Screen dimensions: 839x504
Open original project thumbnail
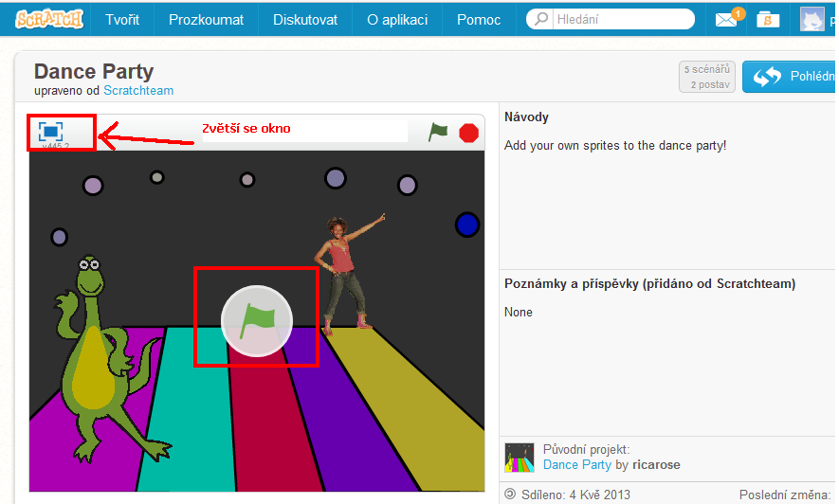[x=519, y=458]
